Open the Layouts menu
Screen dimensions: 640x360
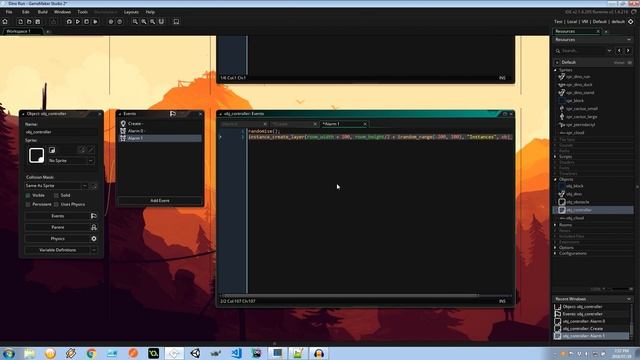pyautogui.click(x=131, y=12)
